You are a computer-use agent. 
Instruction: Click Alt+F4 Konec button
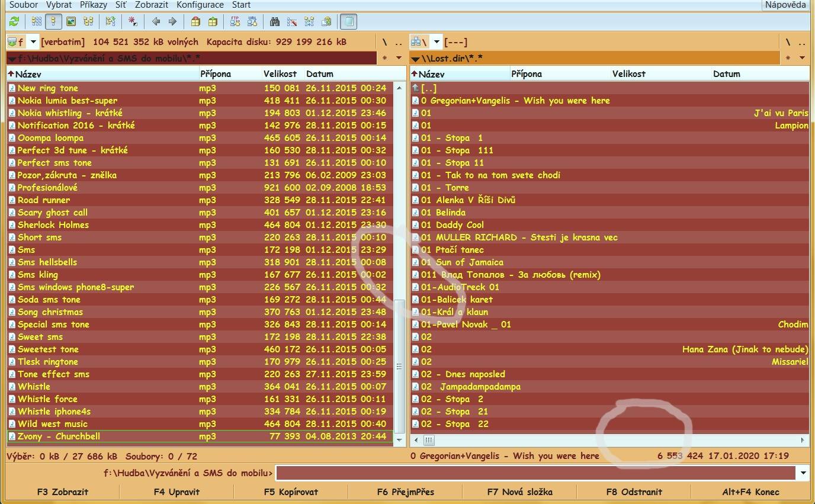[x=750, y=492]
